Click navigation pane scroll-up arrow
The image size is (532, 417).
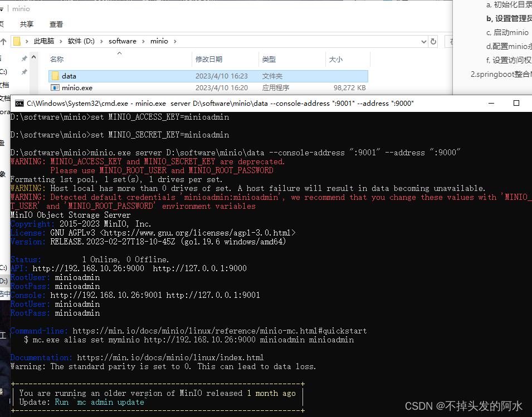33,57
